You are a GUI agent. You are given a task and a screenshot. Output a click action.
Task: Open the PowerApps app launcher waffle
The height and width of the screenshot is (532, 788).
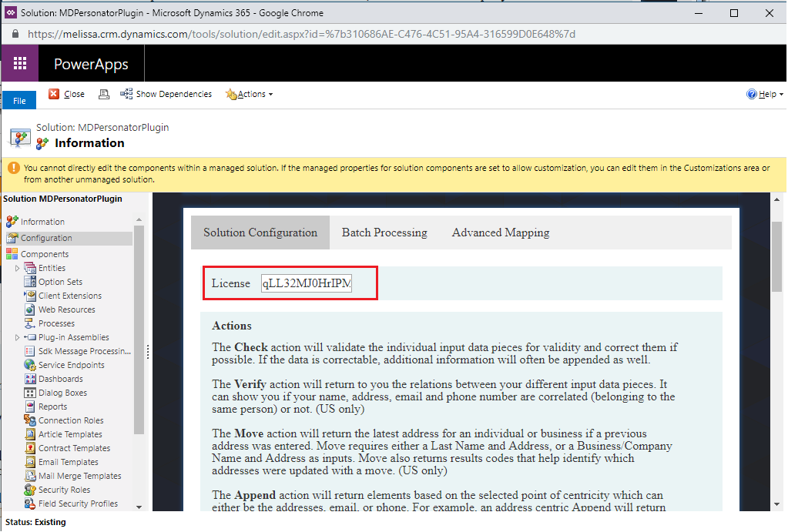(20, 63)
